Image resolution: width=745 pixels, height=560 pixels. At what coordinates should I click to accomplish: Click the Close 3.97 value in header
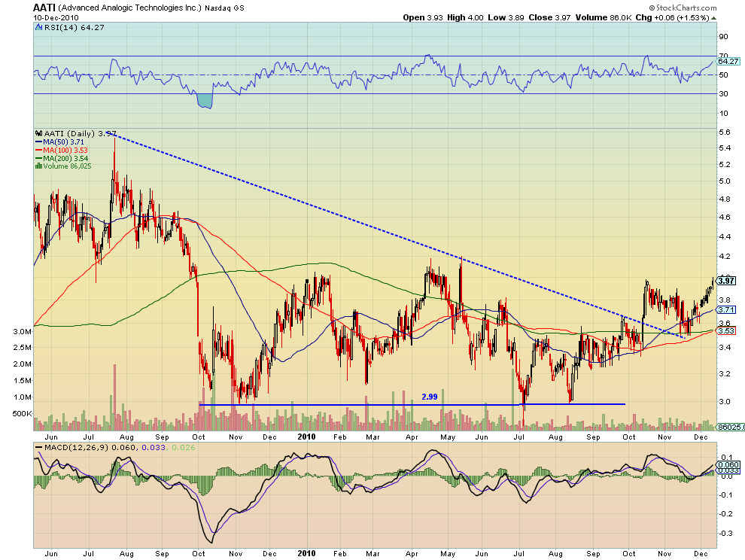pyautogui.click(x=549, y=17)
